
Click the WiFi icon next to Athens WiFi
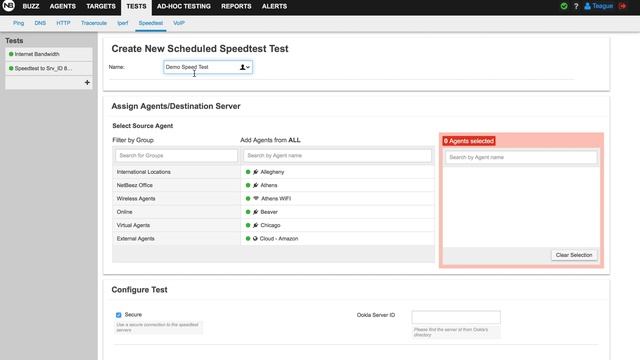tap(256, 198)
